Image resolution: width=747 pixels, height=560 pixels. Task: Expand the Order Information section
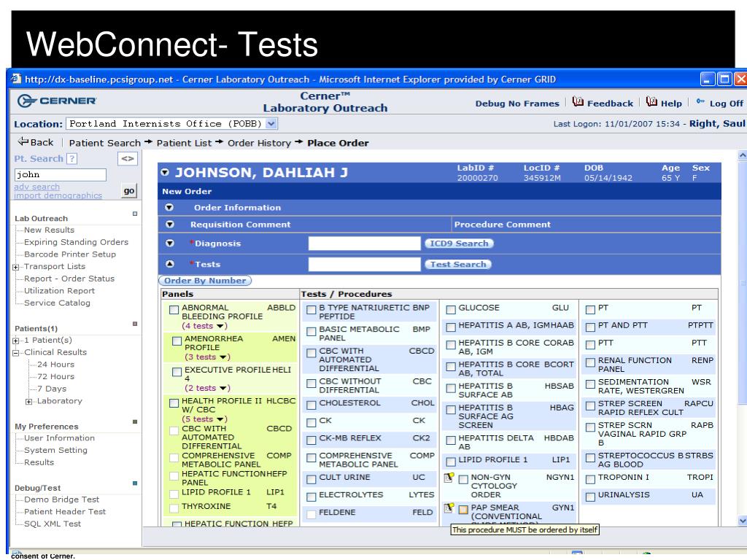pos(169,208)
